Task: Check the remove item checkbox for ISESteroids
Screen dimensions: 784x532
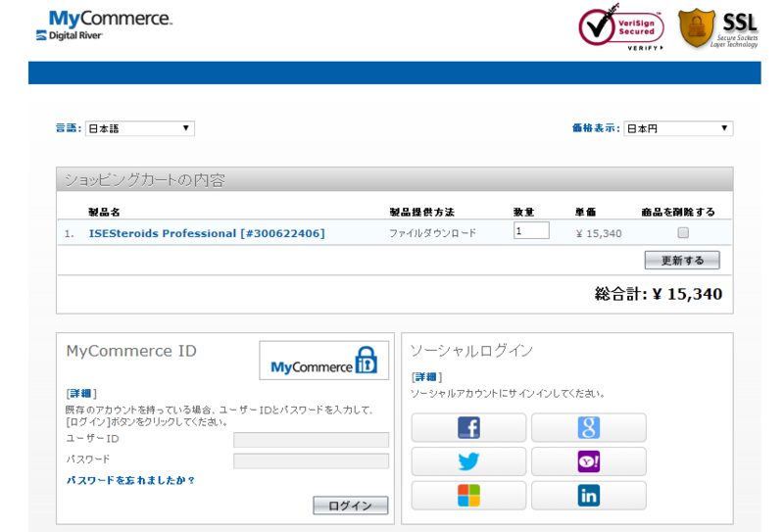Action: coord(683,232)
